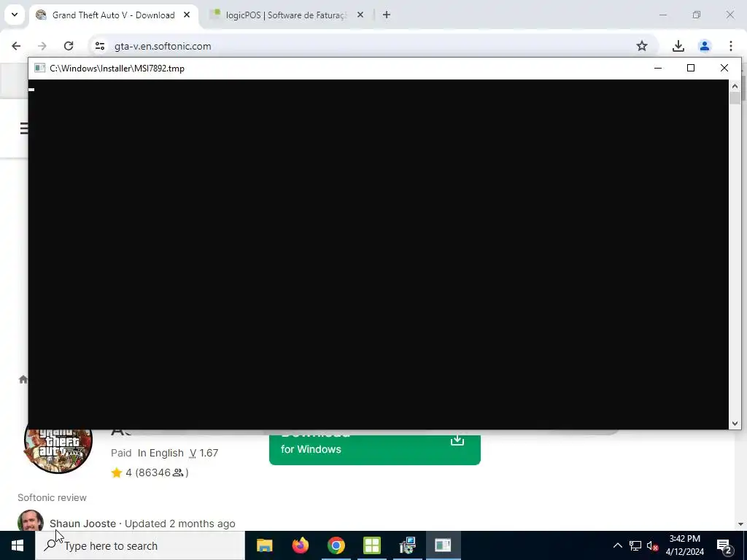Screen dimensions: 747x560
Task: Open notification center icon
Action: coord(724,545)
